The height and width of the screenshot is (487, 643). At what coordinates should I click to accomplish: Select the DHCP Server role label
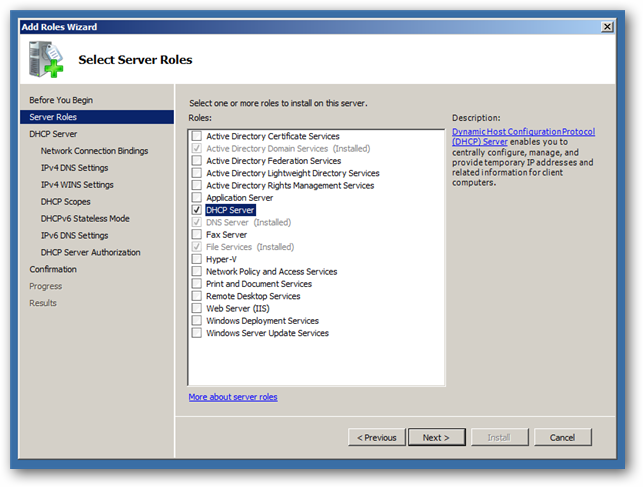pyautogui.click(x=230, y=210)
